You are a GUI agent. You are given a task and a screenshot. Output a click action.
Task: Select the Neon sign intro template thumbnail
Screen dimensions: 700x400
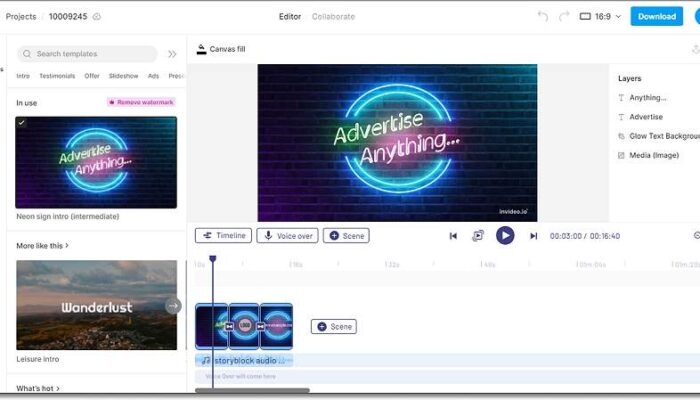point(96,162)
